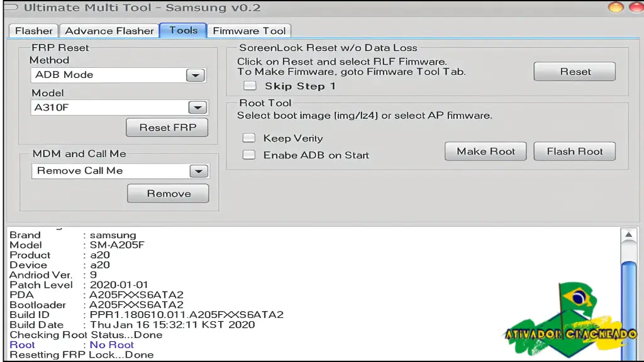644x362 pixels.
Task: Click the Build Date 'Thu Jan 16 15:32:11 KST 2020'
Action: pos(172,325)
